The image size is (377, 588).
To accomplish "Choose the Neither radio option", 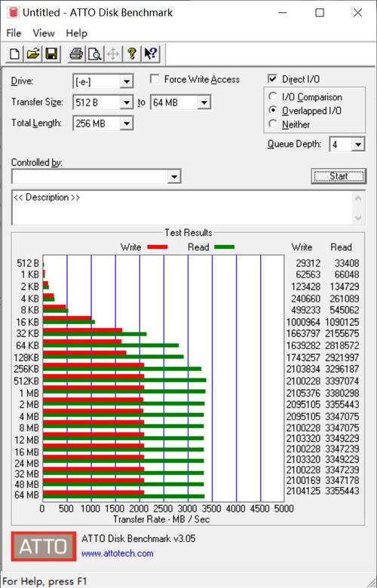I will click(273, 124).
